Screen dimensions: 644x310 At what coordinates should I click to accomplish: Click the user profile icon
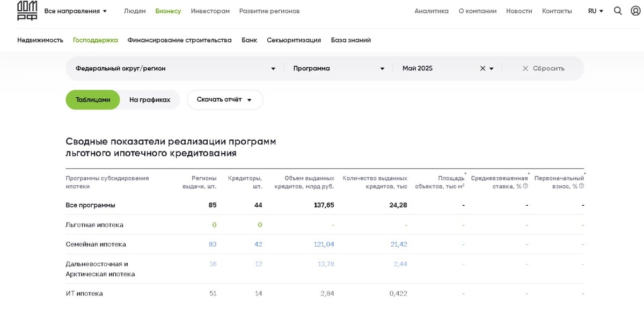(635, 11)
